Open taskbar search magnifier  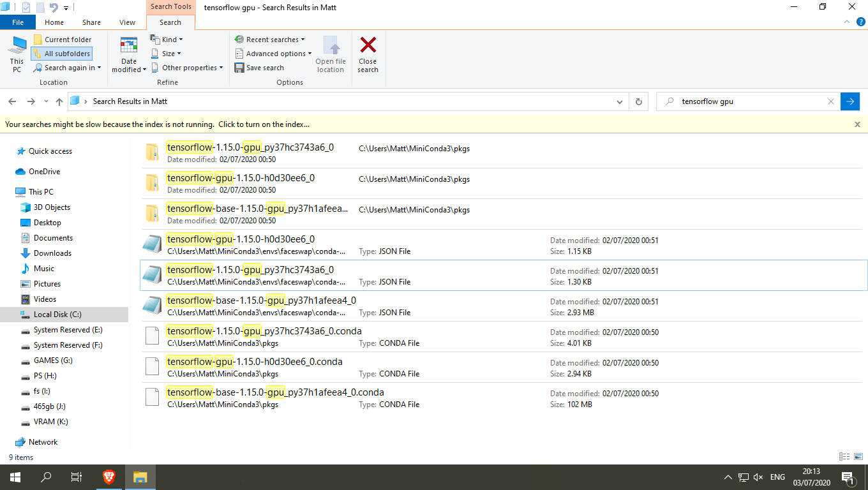(46, 477)
